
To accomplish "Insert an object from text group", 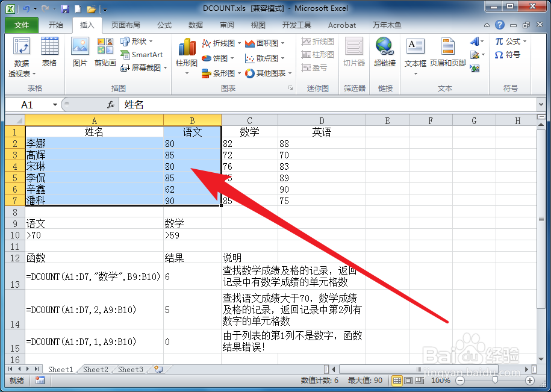I will tap(475, 68).
